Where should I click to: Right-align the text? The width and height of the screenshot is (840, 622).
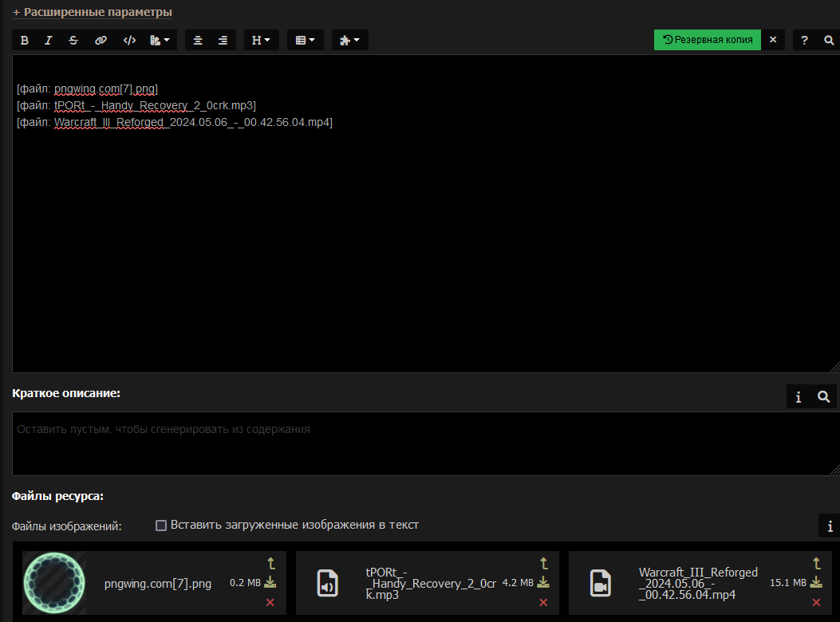[223, 40]
